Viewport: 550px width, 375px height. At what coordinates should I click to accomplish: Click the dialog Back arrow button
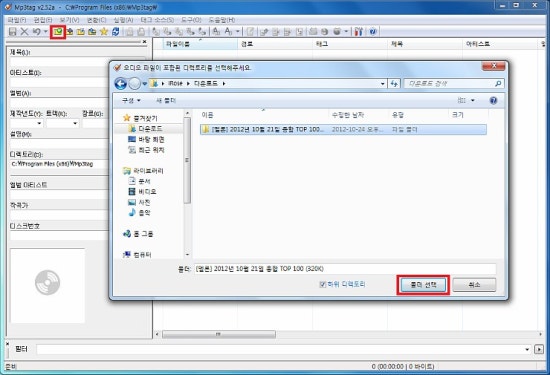click(120, 83)
